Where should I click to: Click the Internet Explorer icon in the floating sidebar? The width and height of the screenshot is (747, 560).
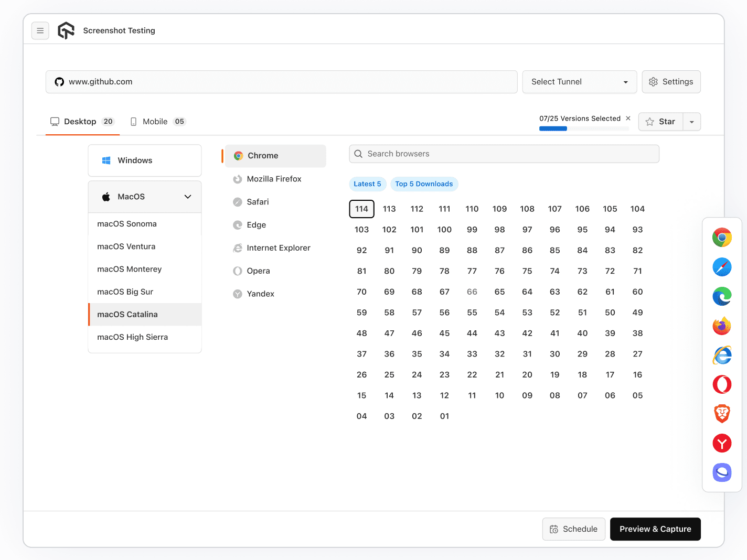point(722,355)
